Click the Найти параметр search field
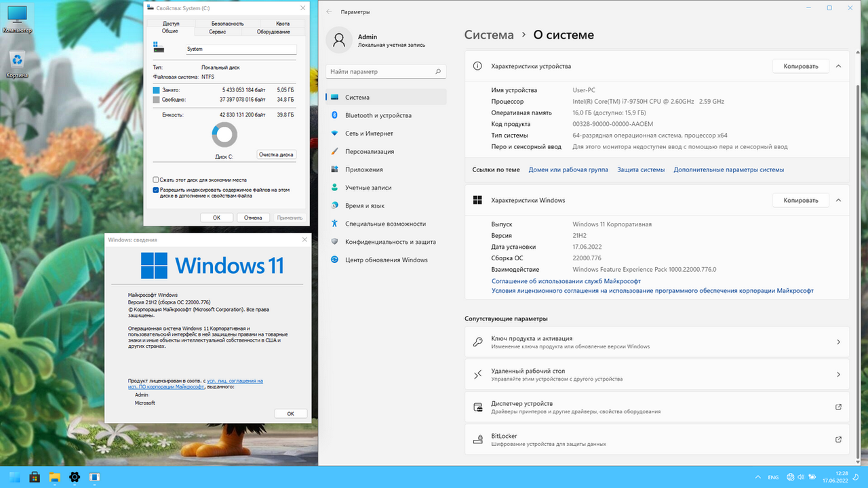This screenshot has width=868, height=488. point(386,71)
